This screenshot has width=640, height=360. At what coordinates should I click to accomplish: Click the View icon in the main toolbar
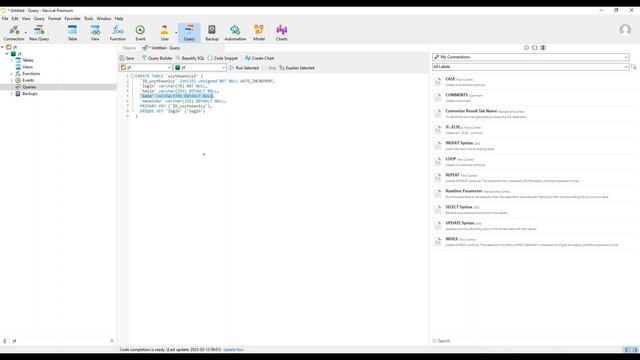coord(95,33)
